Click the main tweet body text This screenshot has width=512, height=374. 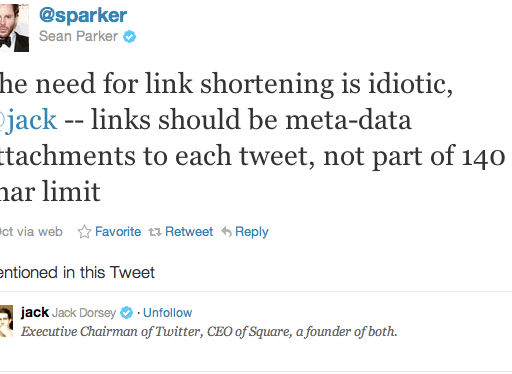click(x=252, y=138)
